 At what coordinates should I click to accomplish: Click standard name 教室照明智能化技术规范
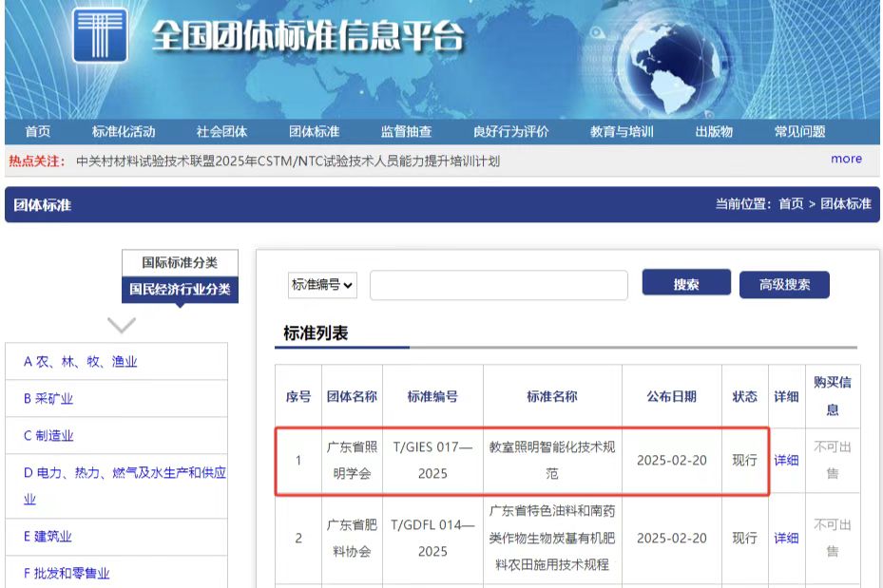point(552,461)
